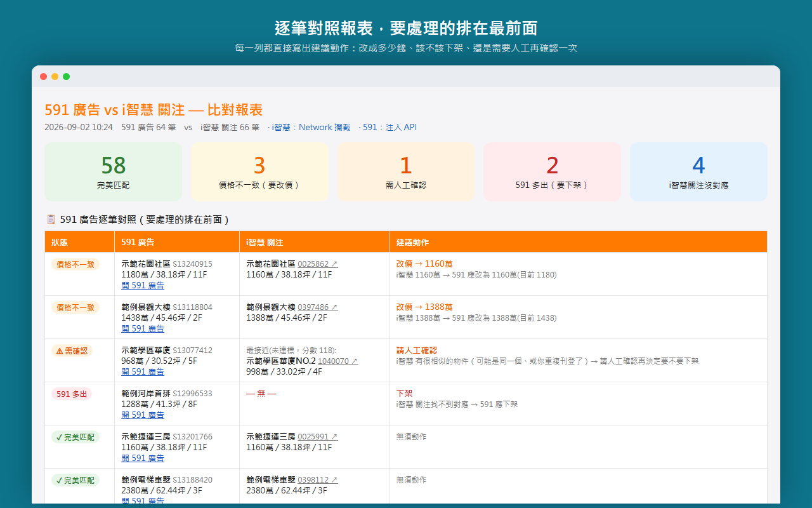
Task: Click ad ID S13188420
Action: (192, 480)
